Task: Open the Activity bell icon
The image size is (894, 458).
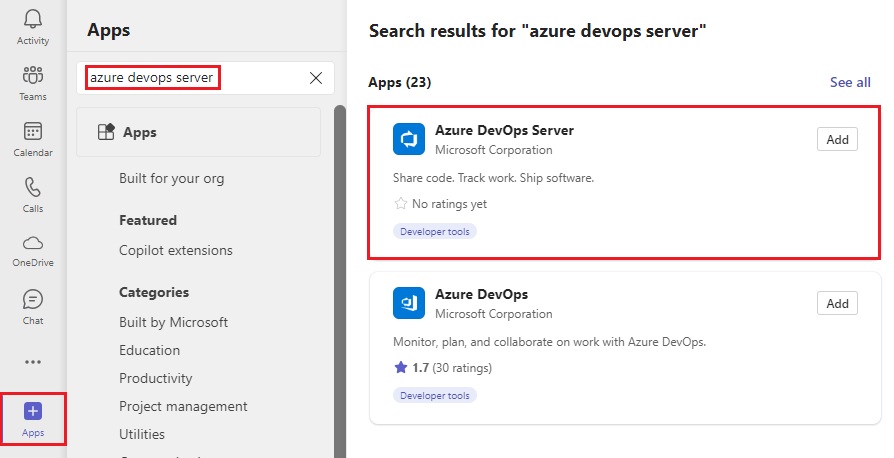Action: (x=33, y=20)
